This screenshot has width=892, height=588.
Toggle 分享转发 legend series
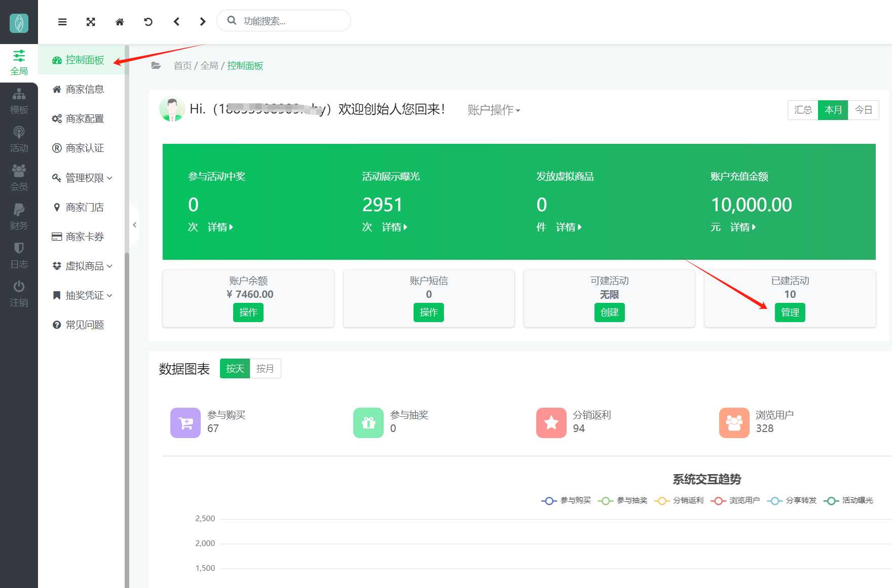792,500
